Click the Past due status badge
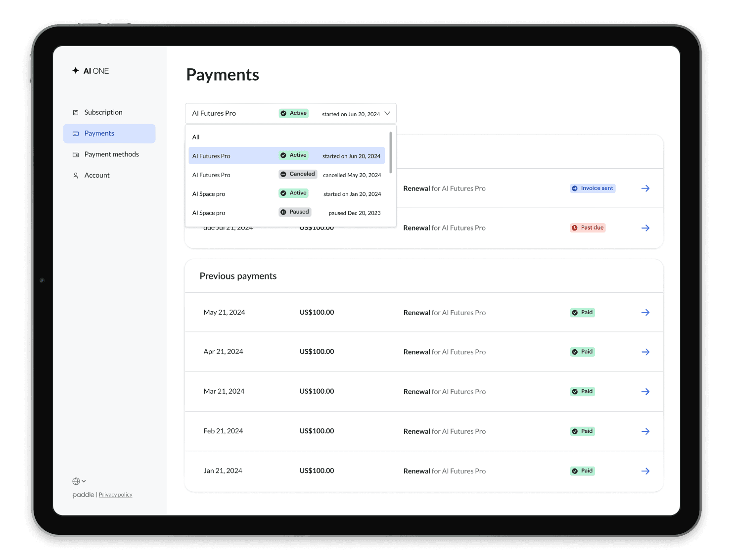This screenshot has height=560, width=732. [x=588, y=228]
